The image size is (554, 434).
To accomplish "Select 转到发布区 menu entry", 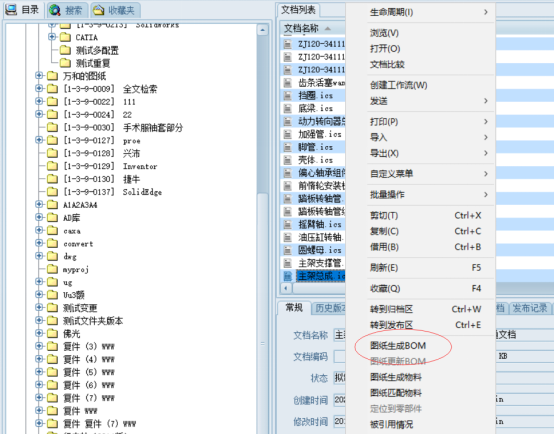I will pos(391,325).
